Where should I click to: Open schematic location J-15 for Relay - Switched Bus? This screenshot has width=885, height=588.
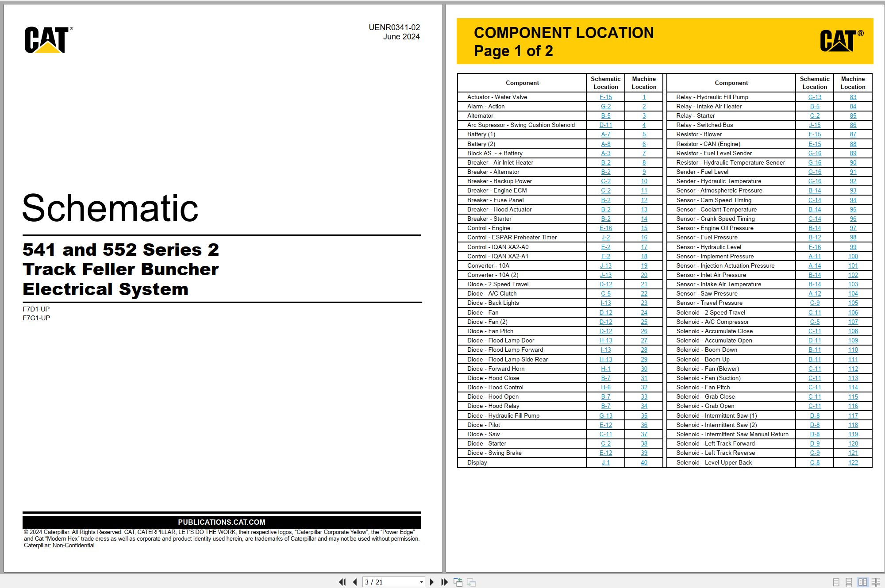815,125
